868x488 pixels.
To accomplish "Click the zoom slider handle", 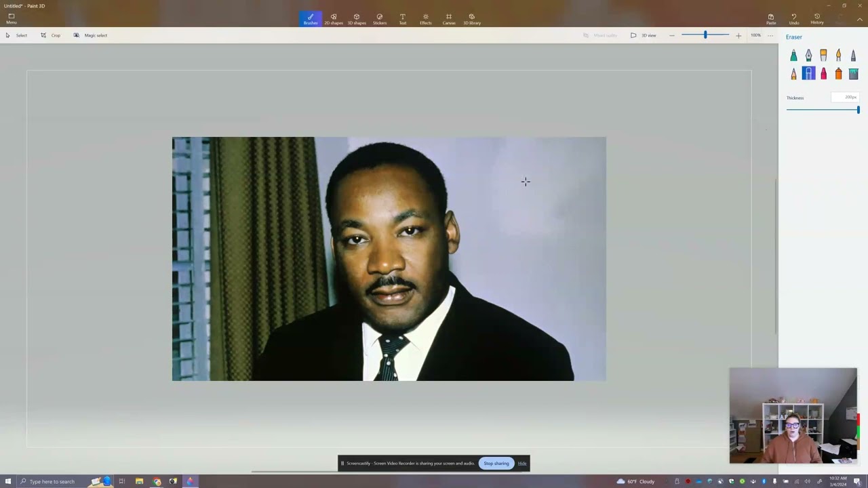I will pos(705,35).
